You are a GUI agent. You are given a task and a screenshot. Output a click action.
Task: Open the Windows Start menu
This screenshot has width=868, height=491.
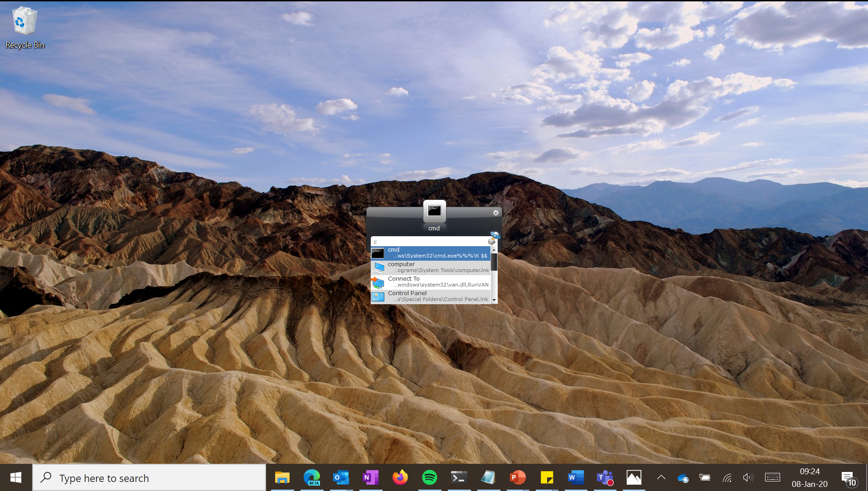coord(16,477)
